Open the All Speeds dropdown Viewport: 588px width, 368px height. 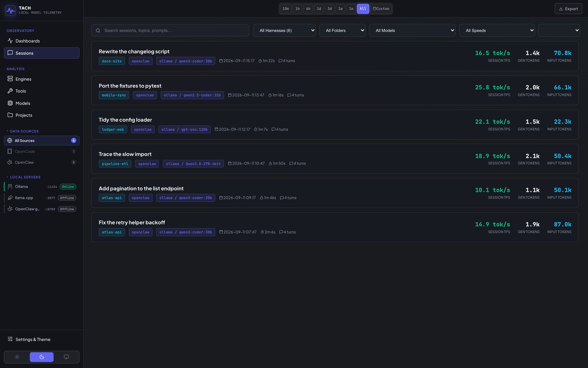tap(497, 31)
